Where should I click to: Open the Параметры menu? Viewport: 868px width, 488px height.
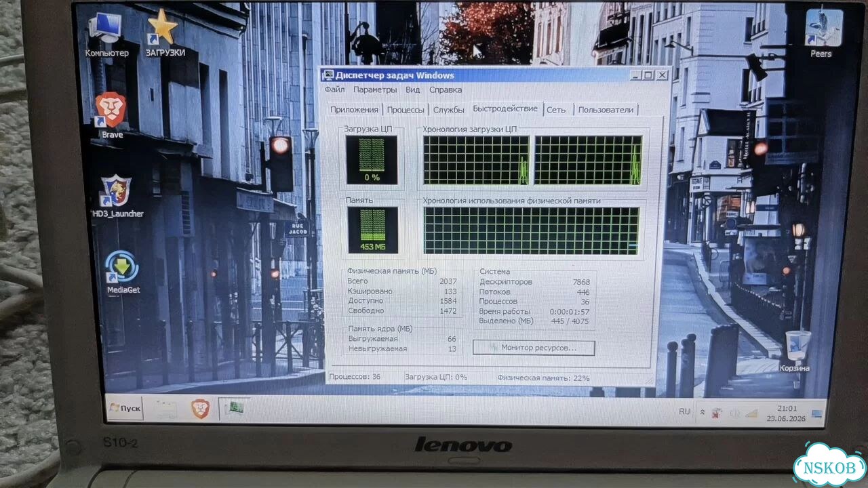[375, 89]
